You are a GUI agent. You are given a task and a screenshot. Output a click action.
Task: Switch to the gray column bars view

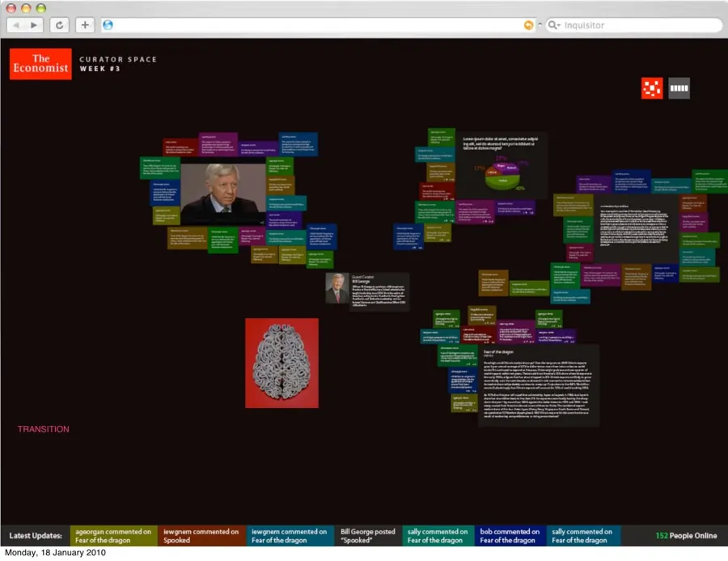pyautogui.click(x=679, y=88)
